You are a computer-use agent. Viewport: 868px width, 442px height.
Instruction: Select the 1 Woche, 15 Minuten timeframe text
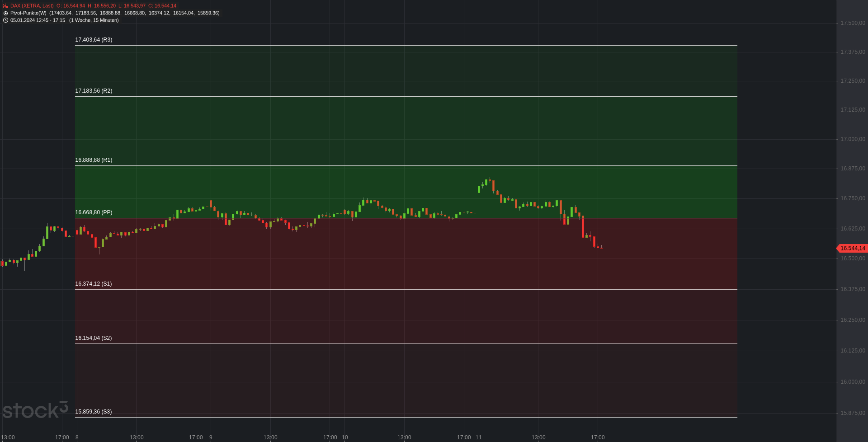(94, 20)
